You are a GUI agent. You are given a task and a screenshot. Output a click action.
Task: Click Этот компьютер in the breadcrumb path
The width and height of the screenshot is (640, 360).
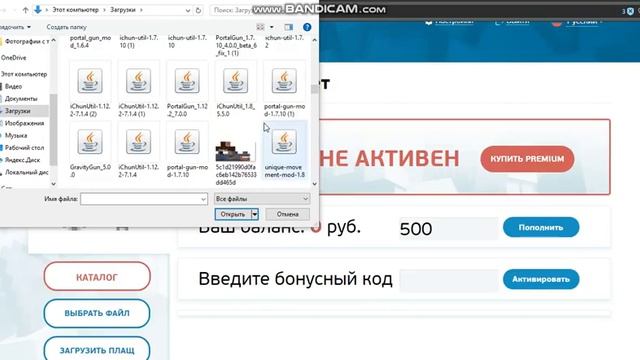click(76, 10)
